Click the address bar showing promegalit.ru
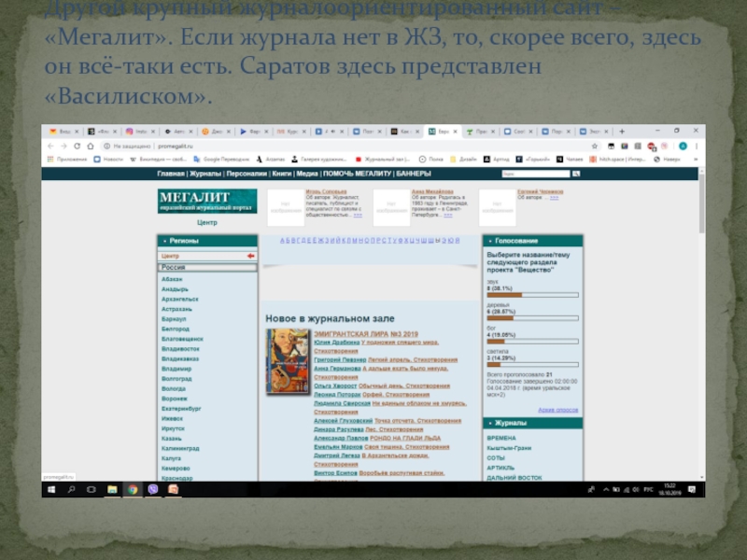This screenshot has height=560, width=747. (345, 147)
